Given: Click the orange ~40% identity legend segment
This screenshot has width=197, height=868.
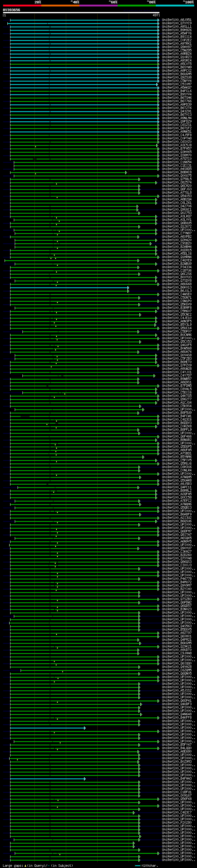Looking at the screenshot, I should click(60, 6).
